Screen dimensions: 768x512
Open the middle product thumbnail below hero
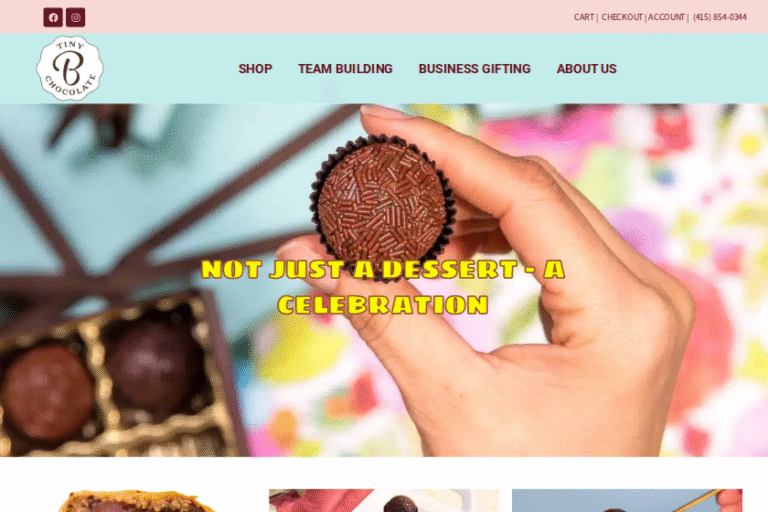pyautogui.click(x=384, y=501)
